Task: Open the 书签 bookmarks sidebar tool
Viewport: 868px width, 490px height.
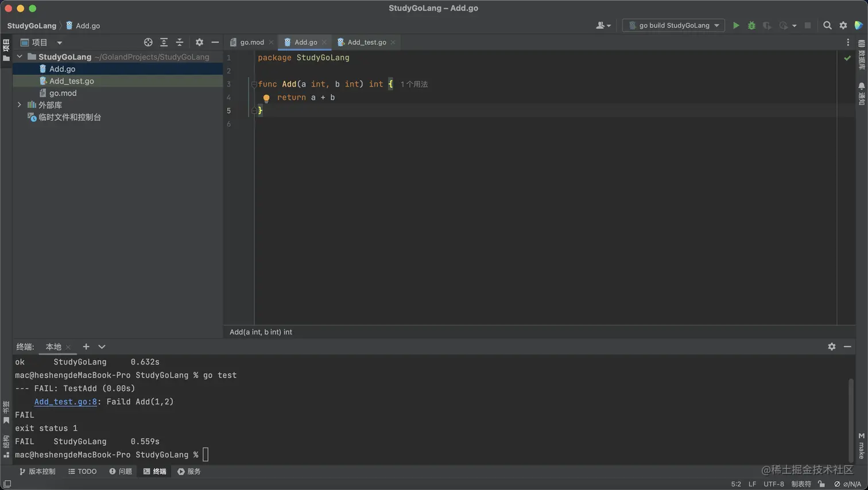Action: (x=6, y=413)
